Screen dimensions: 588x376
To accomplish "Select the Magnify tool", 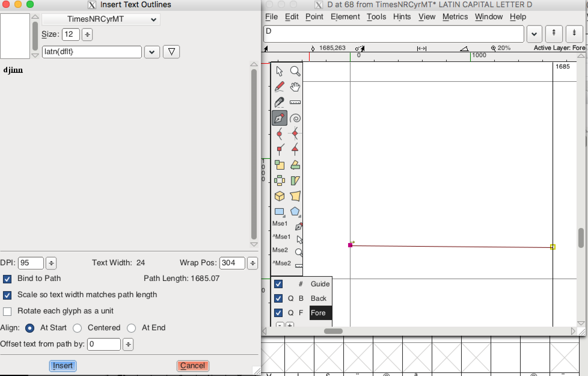I will (x=295, y=71).
